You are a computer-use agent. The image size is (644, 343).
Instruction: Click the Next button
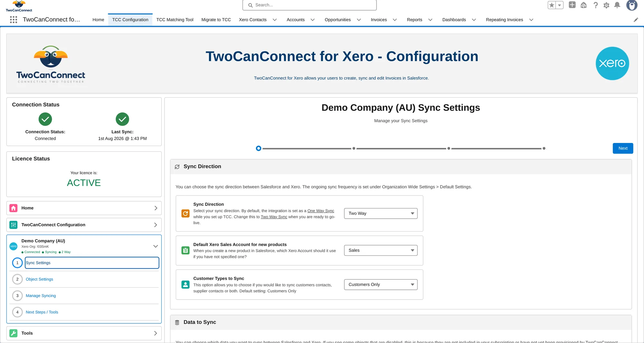point(623,148)
